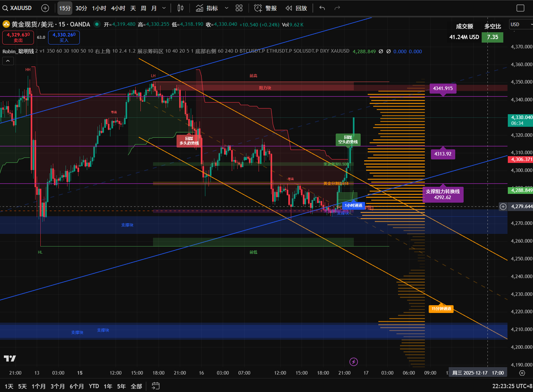Select the 4341.915 purple price label
Viewport: 533px width, 392px height.
443,88
